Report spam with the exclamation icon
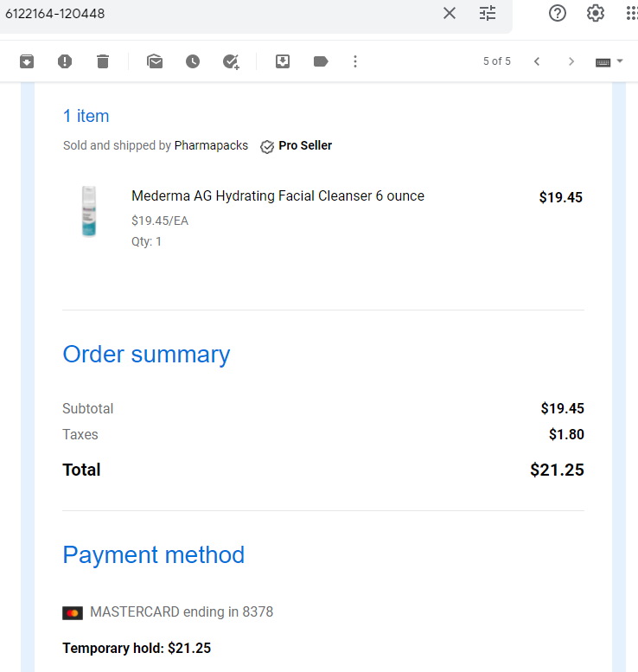Screen dimensions: 638x672 coord(65,61)
